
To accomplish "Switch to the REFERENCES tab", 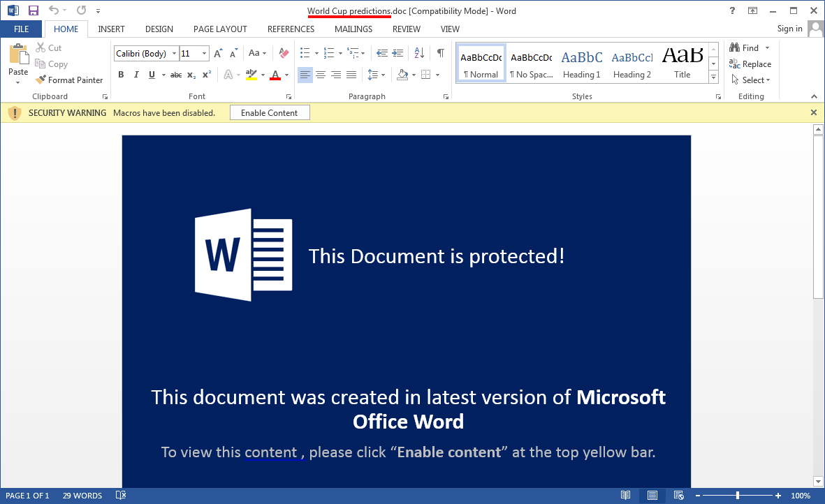I will (x=291, y=29).
